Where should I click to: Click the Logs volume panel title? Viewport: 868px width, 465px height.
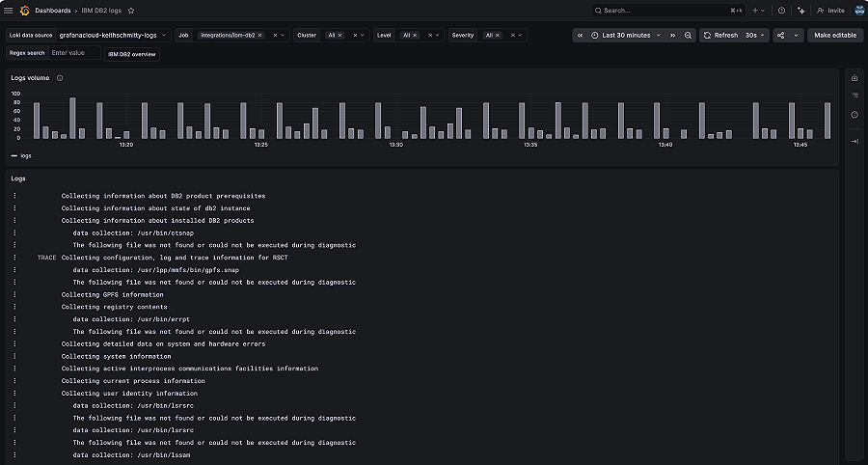tap(31, 78)
